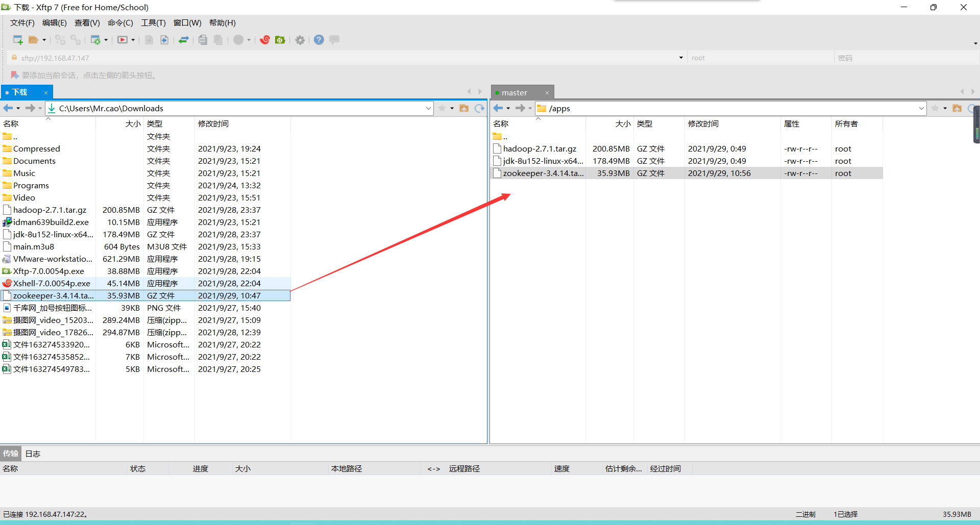
Task: Select the local Compressed folder
Action: click(145, 148)
